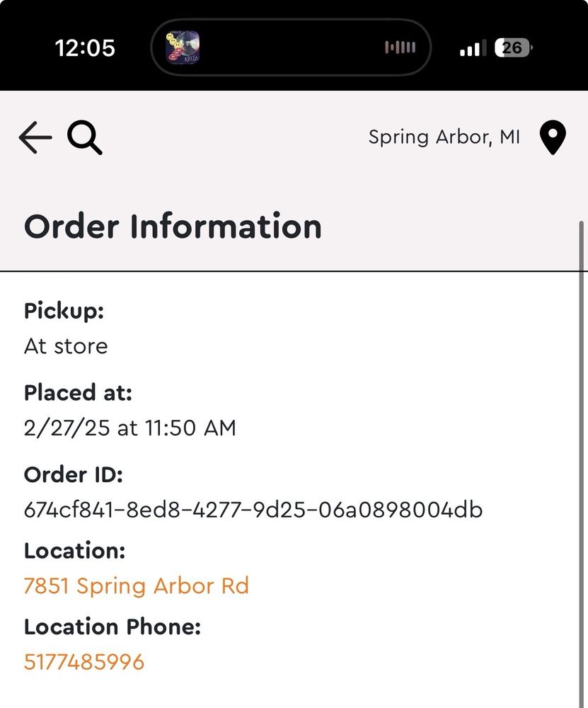The width and height of the screenshot is (588, 708).
Task: Tap the "Location Phone:" label
Action: 113,627
